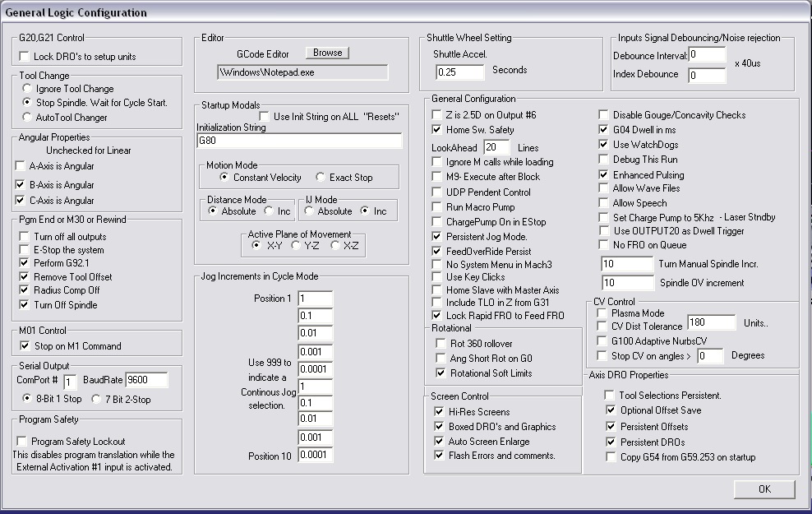Enable Lock DRO's to setup units
This screenshot has height=514, width=812.
pyautogui.click(x=24, y=57)
